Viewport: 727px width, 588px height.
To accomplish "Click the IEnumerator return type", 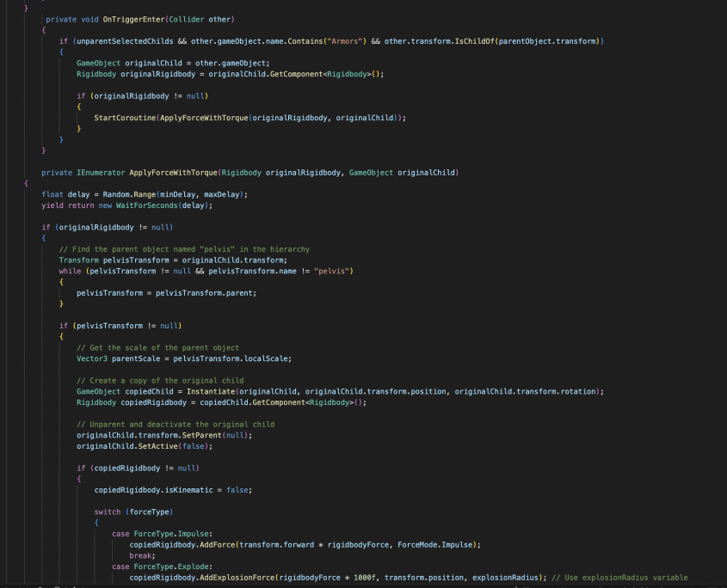I will pos(101,173).
